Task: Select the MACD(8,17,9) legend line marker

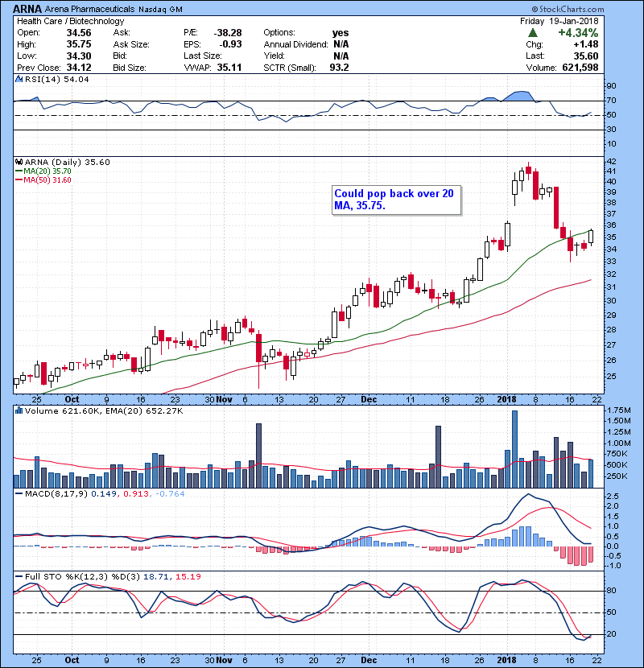Action: coord(19,494)
